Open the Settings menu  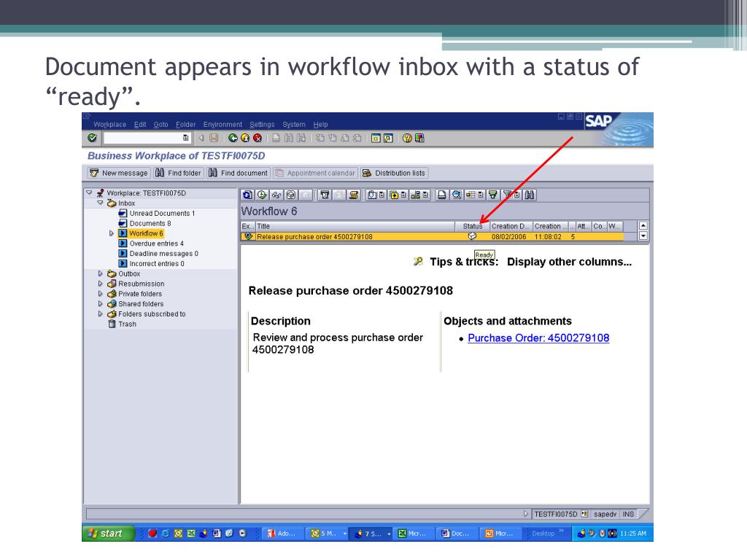pyautogui.click(x=262, y=124)
